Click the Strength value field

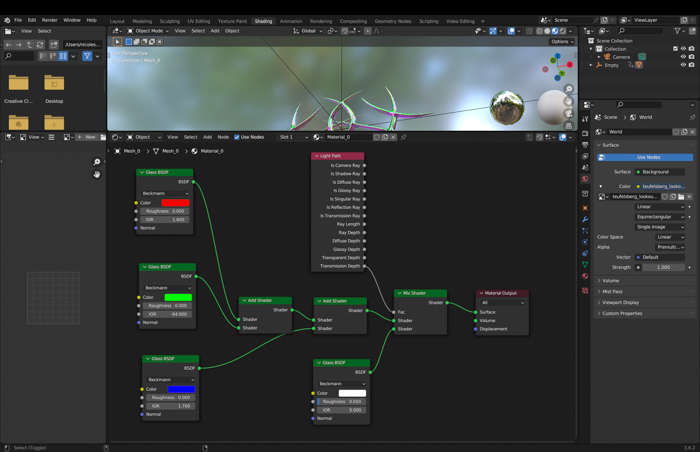[x=663, y=267]
